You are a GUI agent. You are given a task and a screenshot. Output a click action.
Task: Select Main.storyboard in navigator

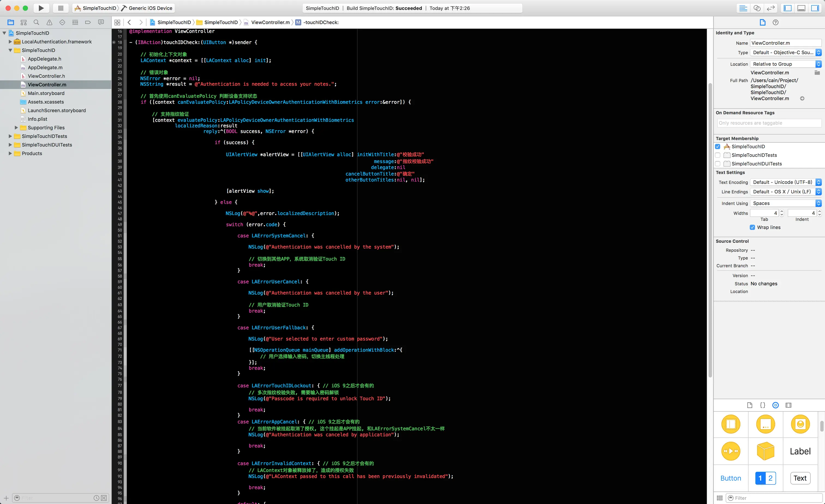tap(46, 93)
